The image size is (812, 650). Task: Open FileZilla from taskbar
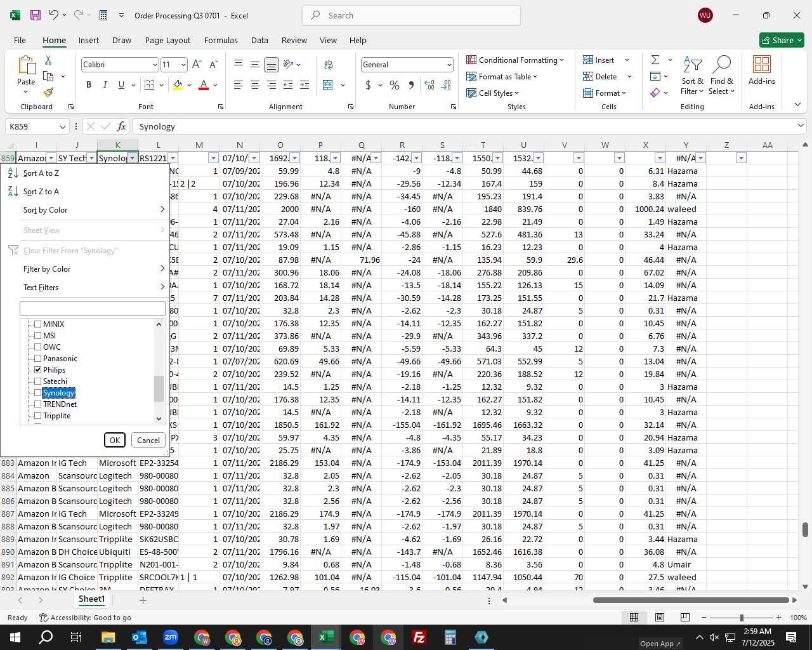(x=419, y=637)
